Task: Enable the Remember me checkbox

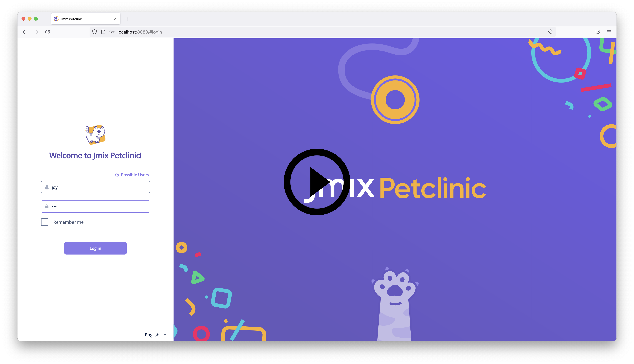Action: (x=45, y=222)
